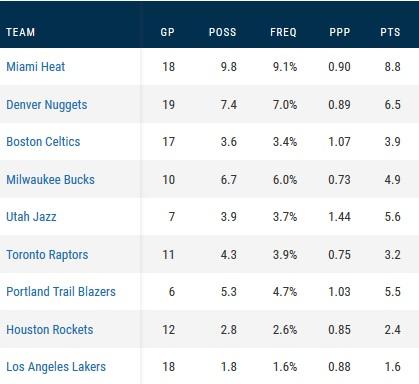The width and height of the screenshot is (419, 384).
Task: Open the Portland Trail Blazers link
Action: pyautogui.click(x=61, y=292)
